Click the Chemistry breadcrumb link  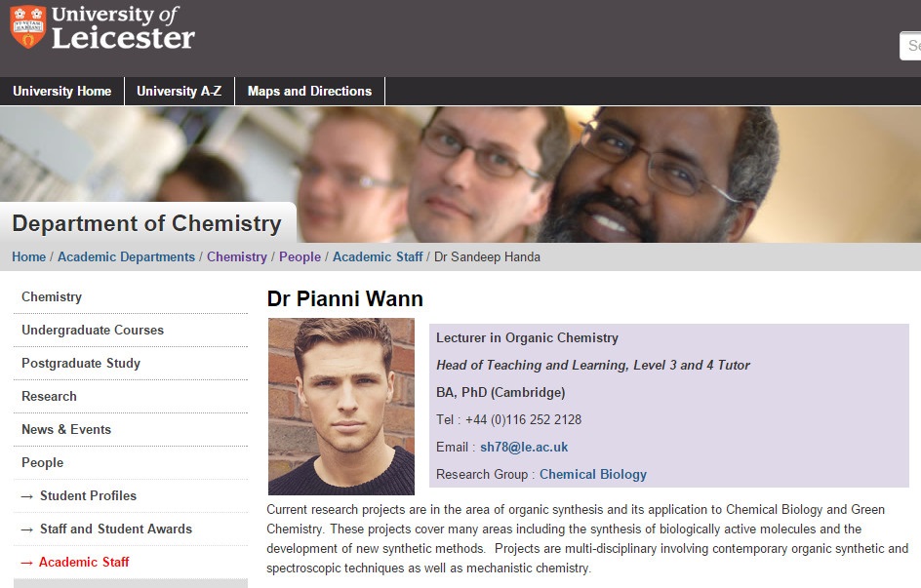(x=236, y=256)
